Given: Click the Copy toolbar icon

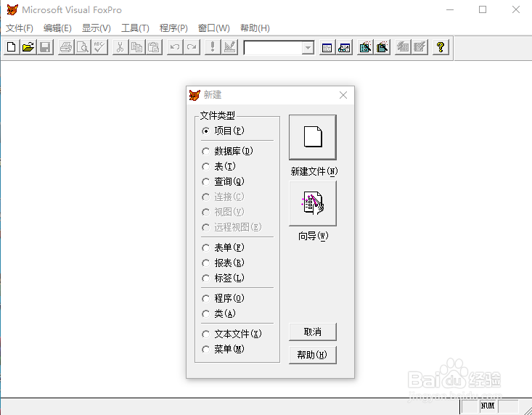Looking at the screenshot, I should (137, 46).
